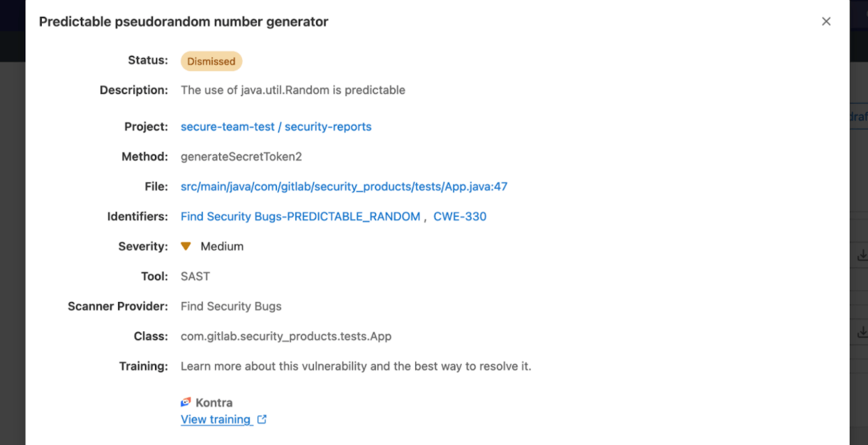Click the upper download artifact icon on right edge
This screenshot has width=868, height=445.
pyautogui.click(x=862, y=255)
